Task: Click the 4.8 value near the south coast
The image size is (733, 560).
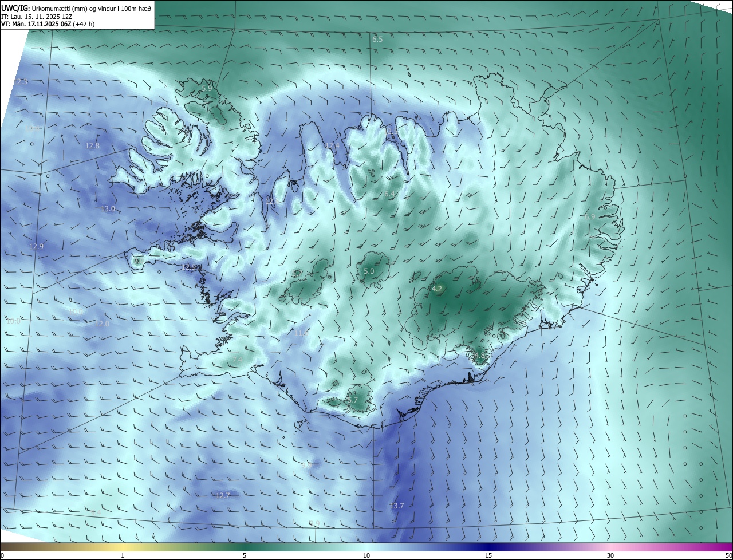Action: click(x=480, y=355)
